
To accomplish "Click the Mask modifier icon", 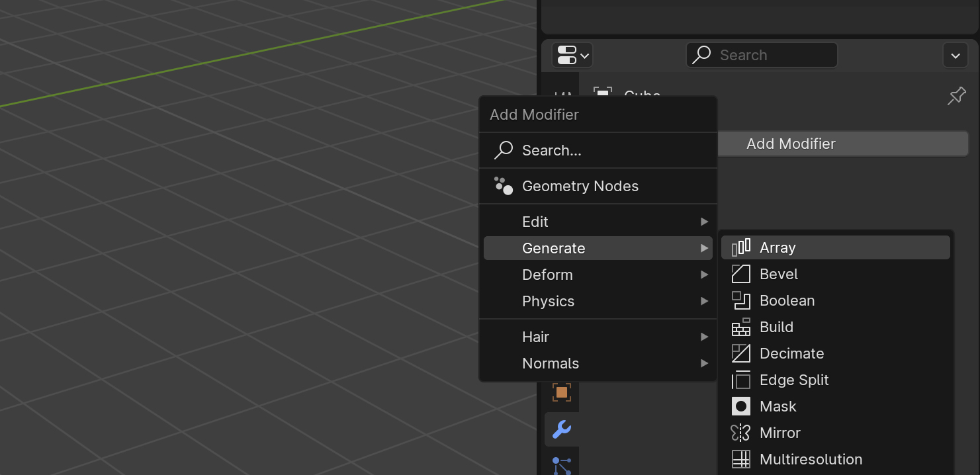I will [x=740, y=406].
